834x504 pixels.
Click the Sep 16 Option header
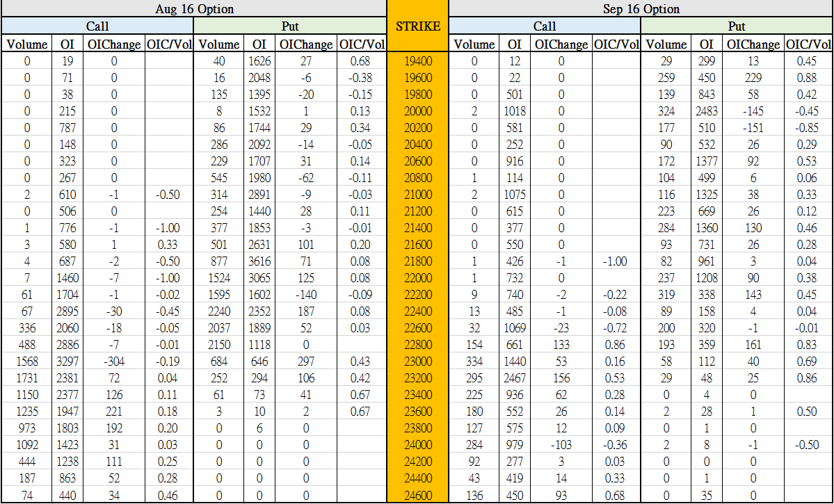point(641,9)
